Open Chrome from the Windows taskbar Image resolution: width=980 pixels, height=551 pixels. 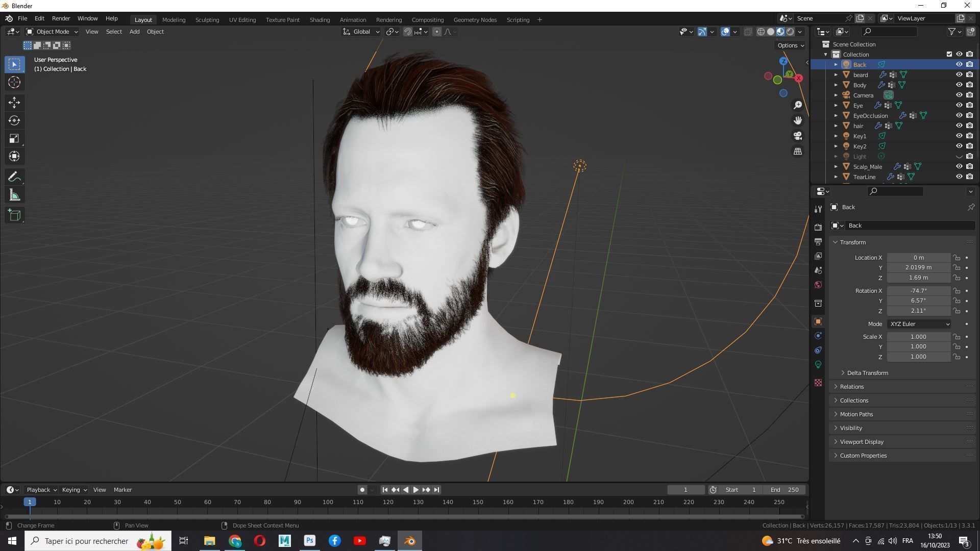pyautogui.click(x=235, y=541)
